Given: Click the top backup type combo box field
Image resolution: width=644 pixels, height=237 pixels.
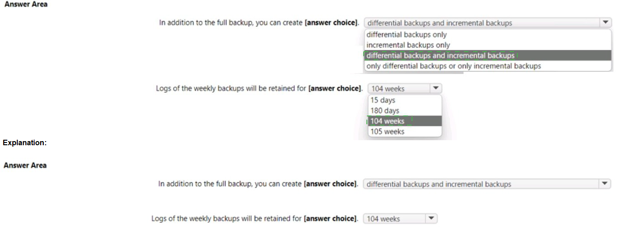Looking at the screenshot, I should pyautogui.click(x=482, y=23).
